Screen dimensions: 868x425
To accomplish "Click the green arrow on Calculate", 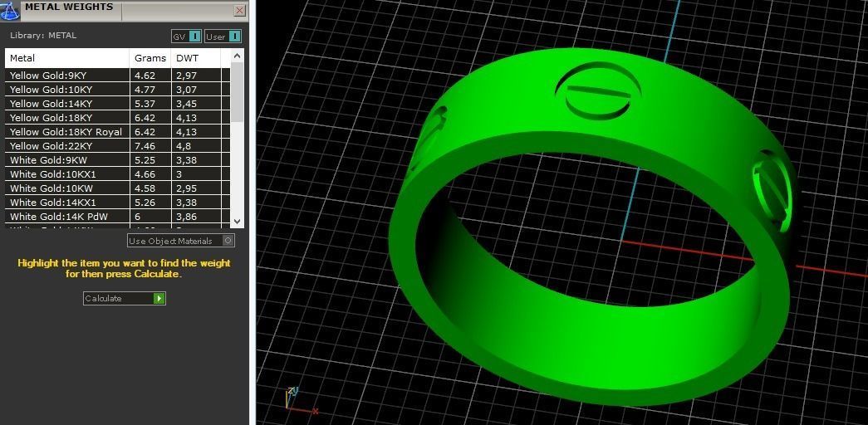I will (x=159, y=298).
